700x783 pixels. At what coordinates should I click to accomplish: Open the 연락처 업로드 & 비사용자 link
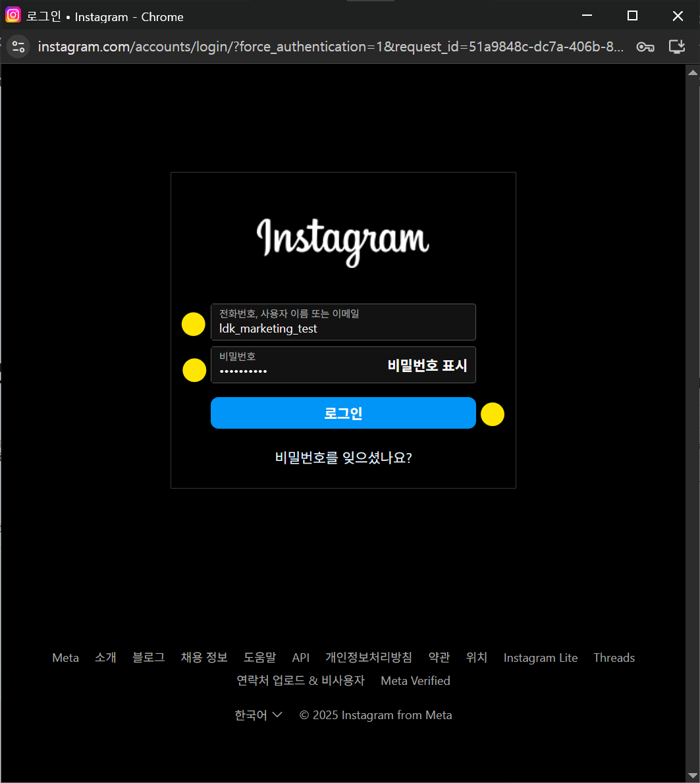300,681
